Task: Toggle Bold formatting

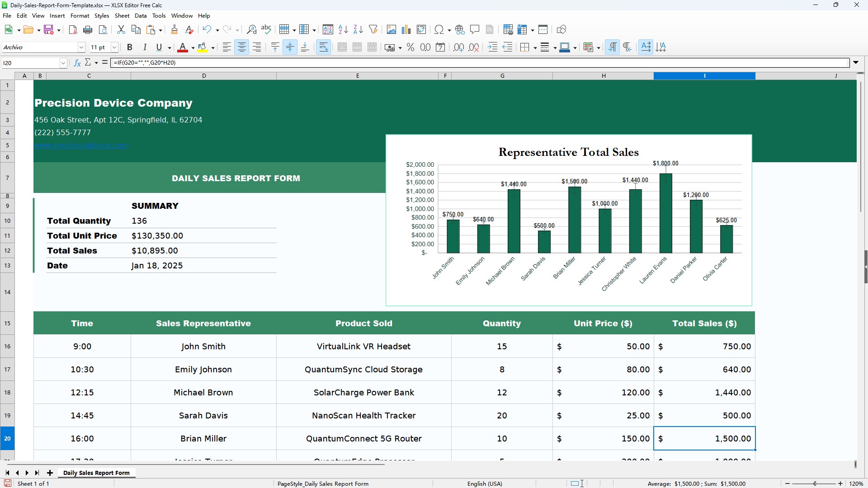Action: pyautogui.click(x=130, y=47)
